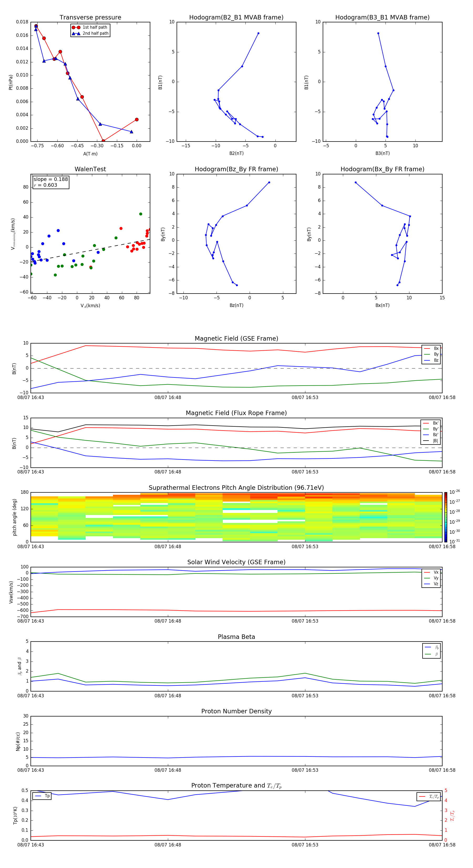
Task: Click the "Bz'" flux rope legend entry
Action: tap(431, 435)
